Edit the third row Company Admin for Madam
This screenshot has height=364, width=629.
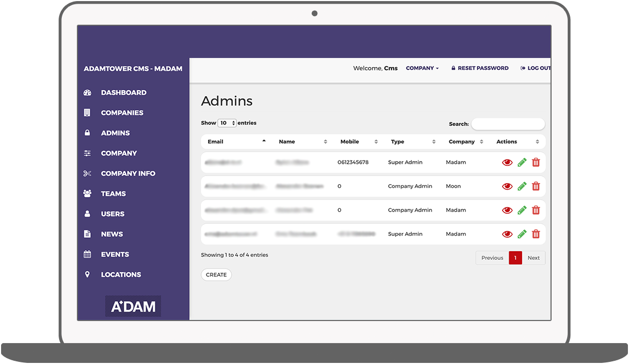coord(522,210)
